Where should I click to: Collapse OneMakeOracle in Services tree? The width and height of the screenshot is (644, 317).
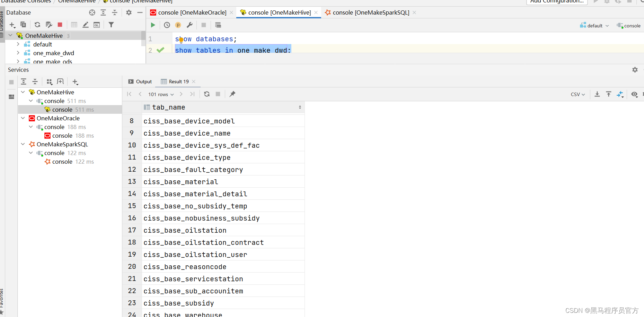click(x=23, y=118)
